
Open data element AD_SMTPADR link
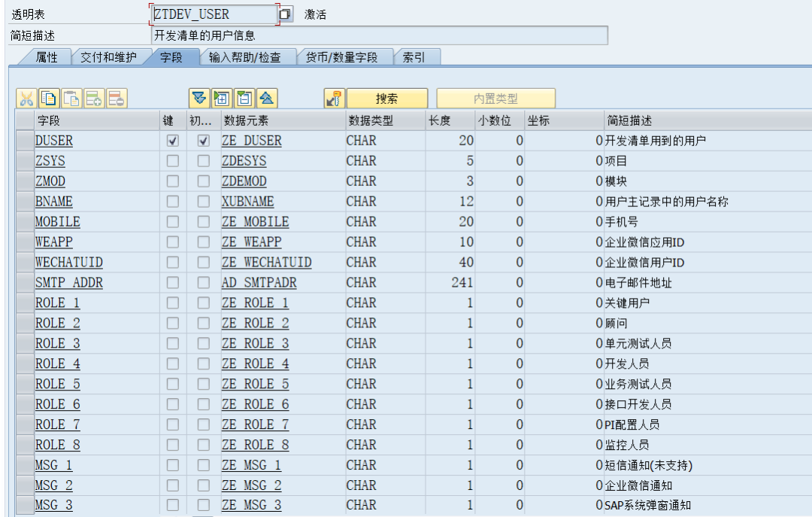click(x=259, y=283)
